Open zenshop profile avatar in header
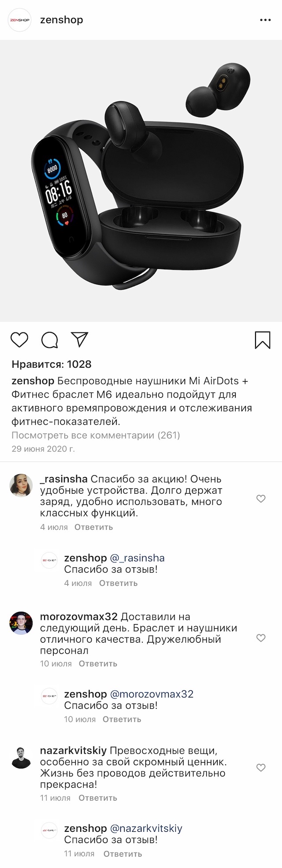282x868 pixels. tap(20, 20)
